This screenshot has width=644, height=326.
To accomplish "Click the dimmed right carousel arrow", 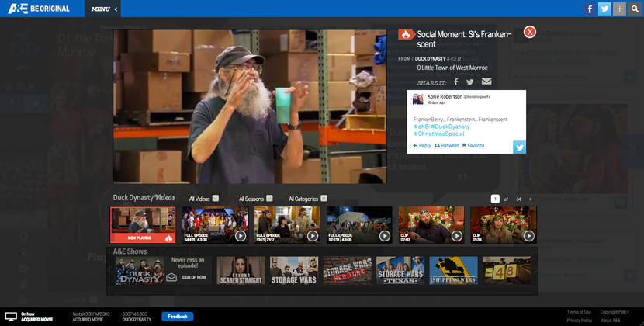I will [632, 151].
